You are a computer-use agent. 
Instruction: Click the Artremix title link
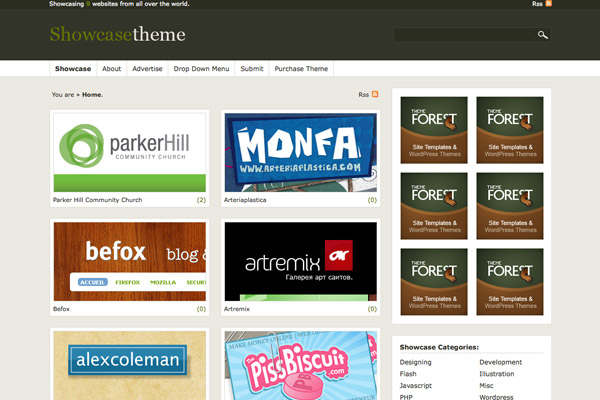236,309
